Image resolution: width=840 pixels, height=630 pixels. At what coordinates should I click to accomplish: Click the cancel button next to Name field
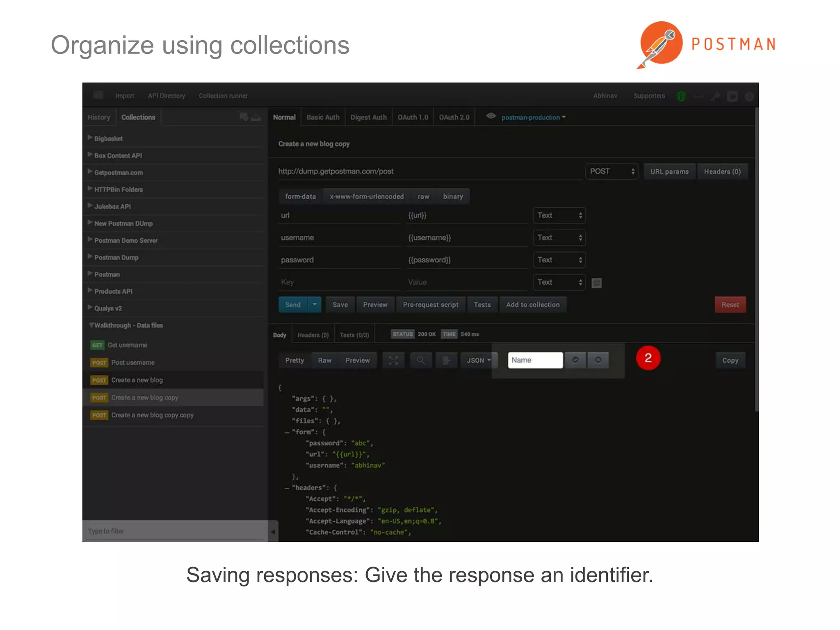598,360
